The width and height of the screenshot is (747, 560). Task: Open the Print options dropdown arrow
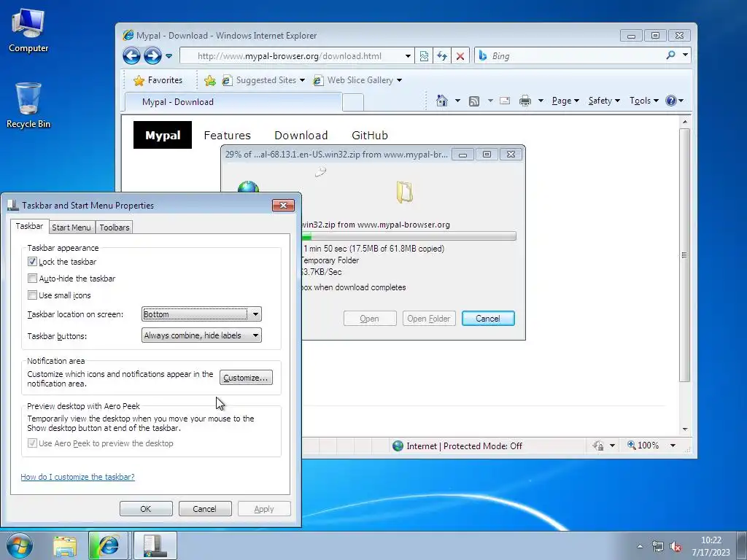[541, 101]
